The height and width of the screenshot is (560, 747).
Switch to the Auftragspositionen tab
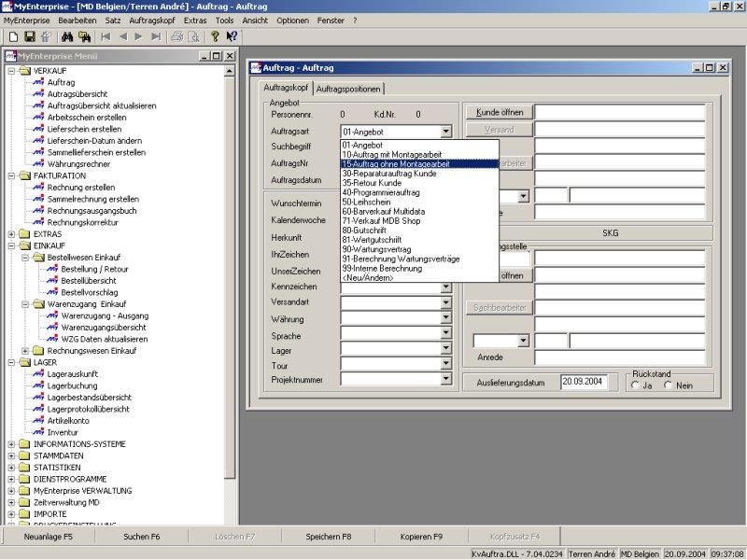point(348,89)
